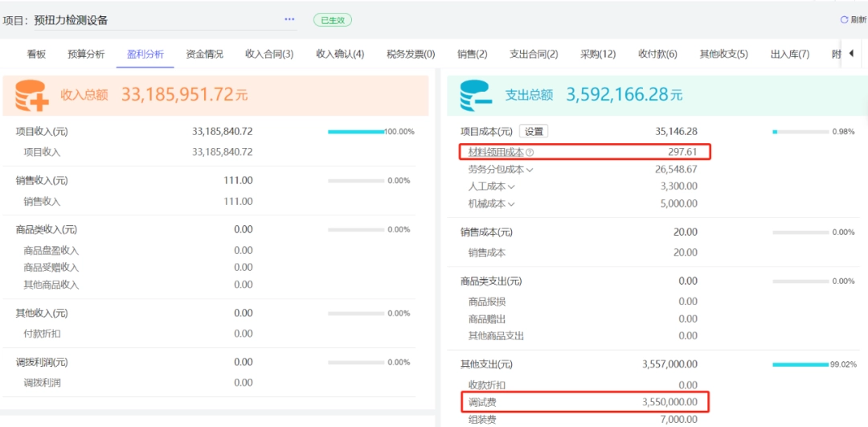
Task: Click the 收入总额 coin stack icon
Action: [x=32, y=94]
